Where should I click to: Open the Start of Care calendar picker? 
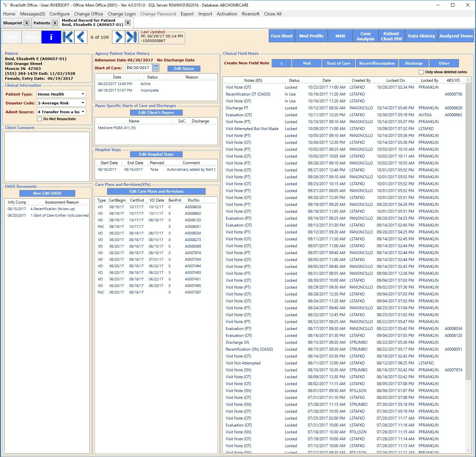(156, 68)
